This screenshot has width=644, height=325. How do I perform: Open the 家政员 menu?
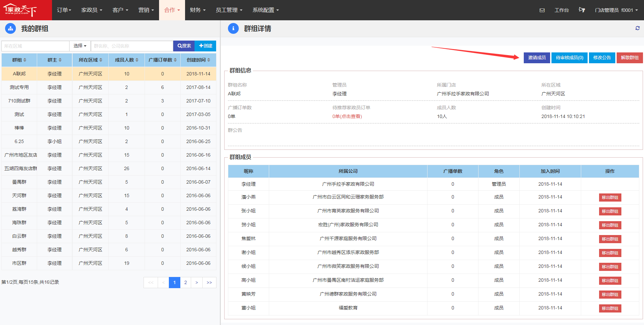click(x=92, y=10)
